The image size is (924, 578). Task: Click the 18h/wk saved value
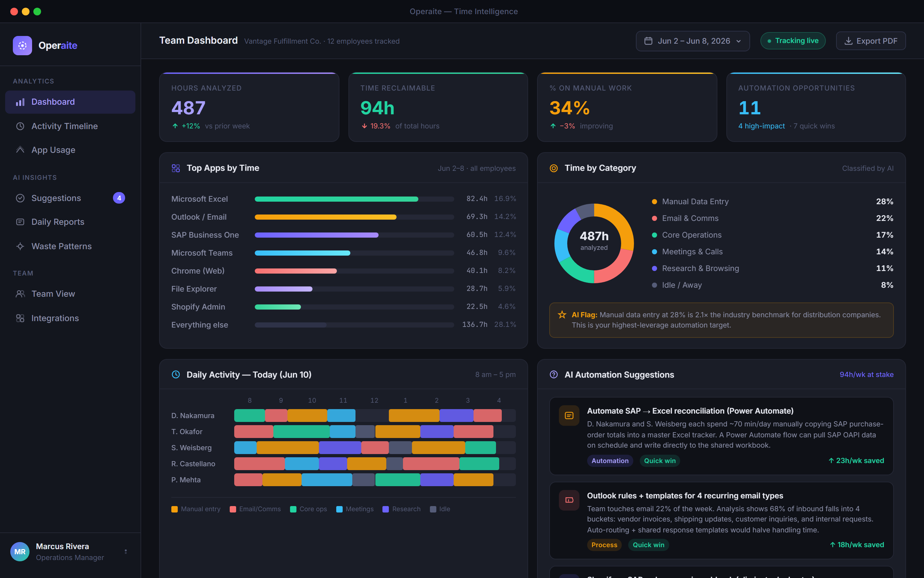[857, 545]
